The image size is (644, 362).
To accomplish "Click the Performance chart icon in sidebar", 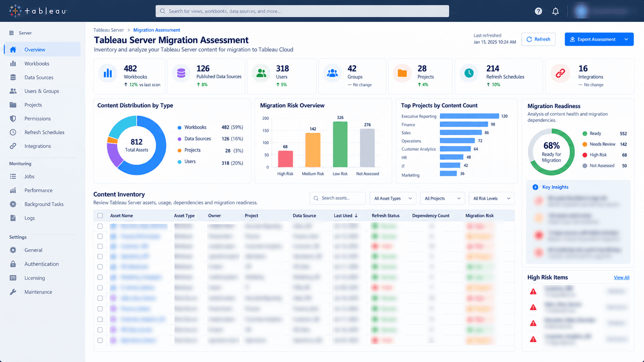I will 13,190.
